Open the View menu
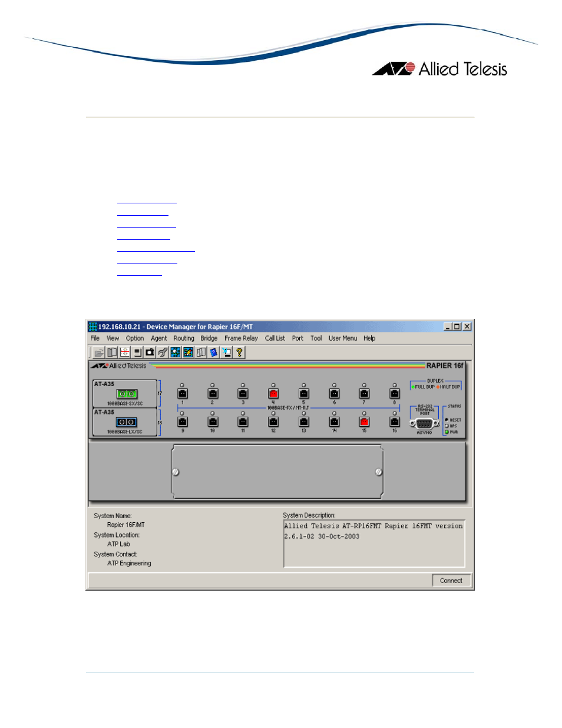The width and height of the screenshot is (562, 728). pyautogui.click(x=113, y=338)
